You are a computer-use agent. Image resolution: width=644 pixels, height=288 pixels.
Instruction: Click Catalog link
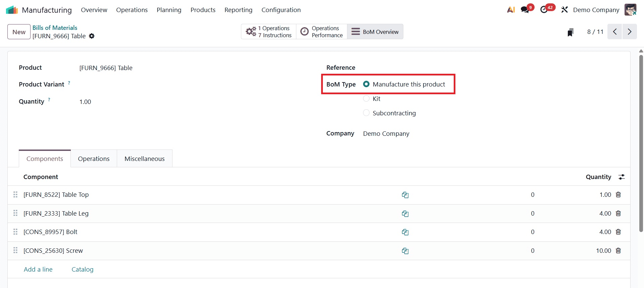(x=83, y=269)
